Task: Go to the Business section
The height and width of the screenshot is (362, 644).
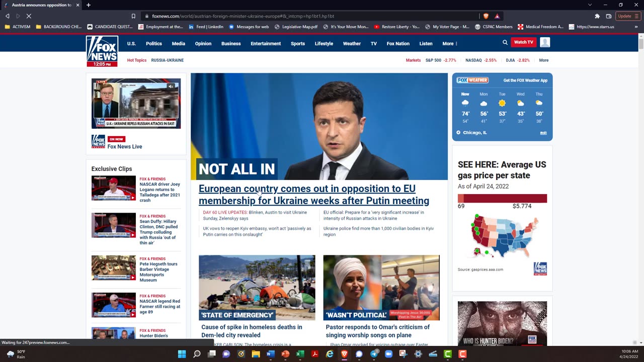Action: tap(231, 44)
